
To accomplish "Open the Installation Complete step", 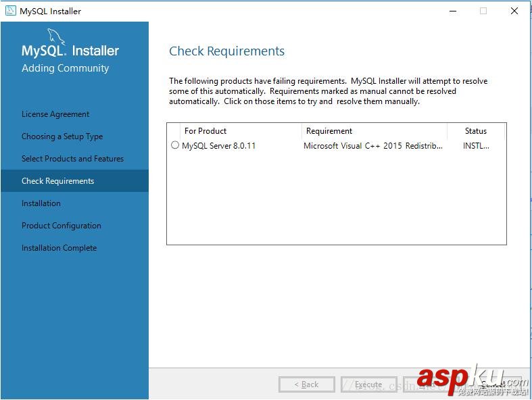I will point(59,248).
